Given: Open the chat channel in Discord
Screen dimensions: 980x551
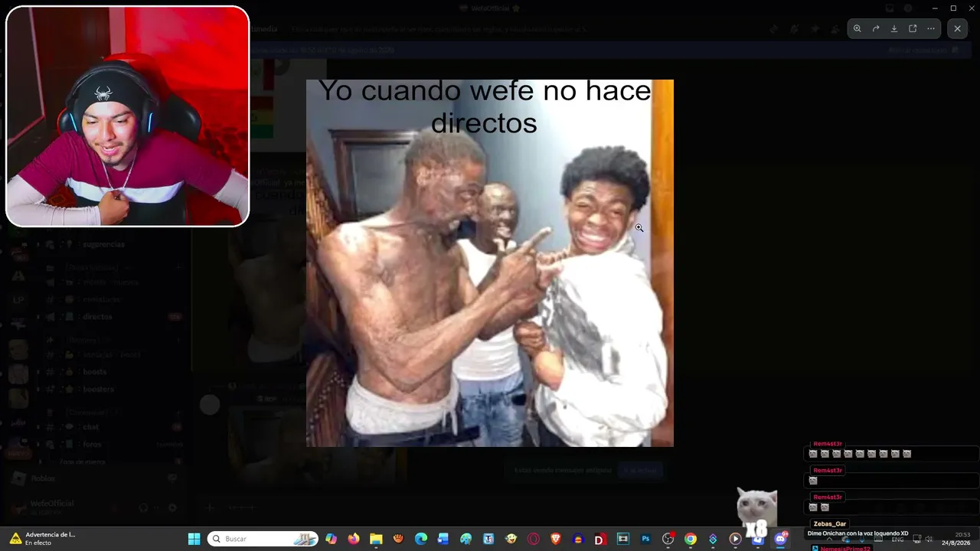Looking at the screenshot, I should click(90, 427).
